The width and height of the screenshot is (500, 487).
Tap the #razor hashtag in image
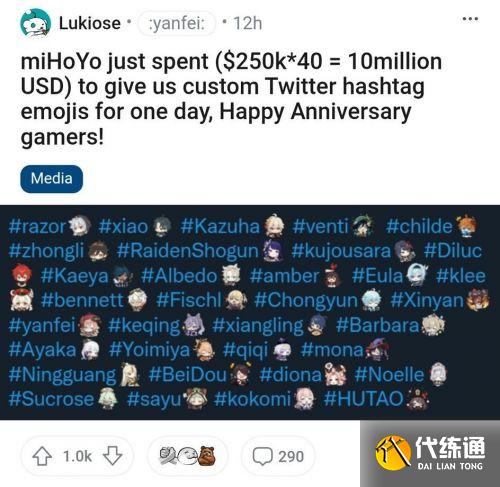[x=37, y=226]
